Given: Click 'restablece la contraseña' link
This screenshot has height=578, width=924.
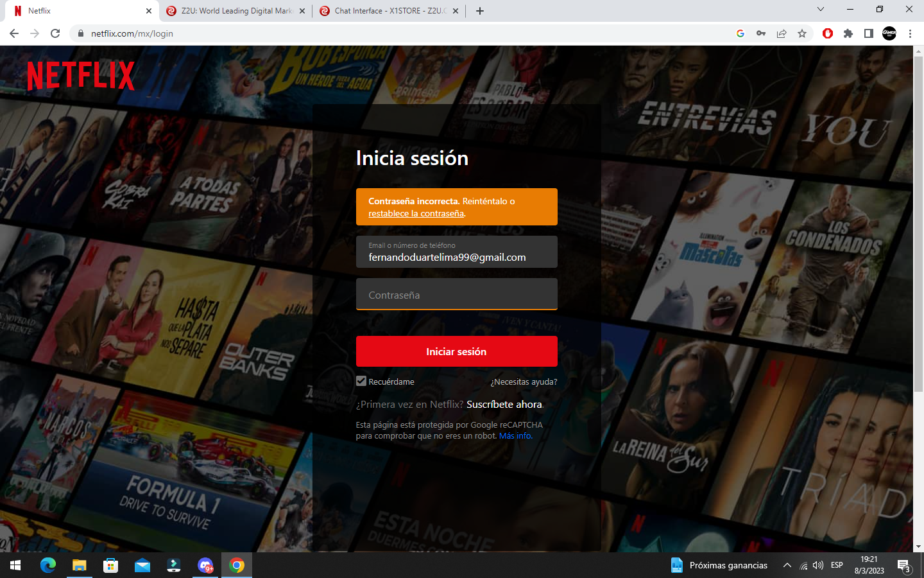Looking at the screenshot, I should pyautogui.click(x=416, y=213).
